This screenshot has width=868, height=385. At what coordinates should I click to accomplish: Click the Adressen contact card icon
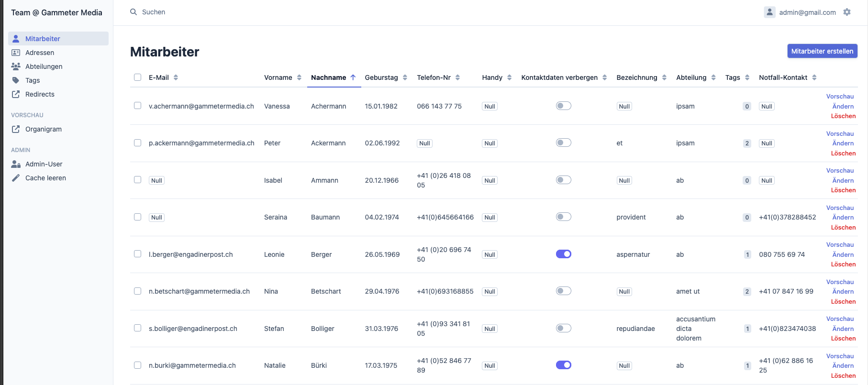click(16, 53)
